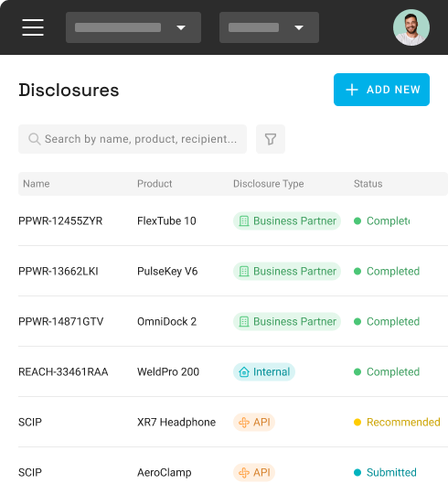Screen dimensions: 448x494
Task: Click the building icon in FlexTube 10 row
Action: pyautogui.click(x=244, y=220)
